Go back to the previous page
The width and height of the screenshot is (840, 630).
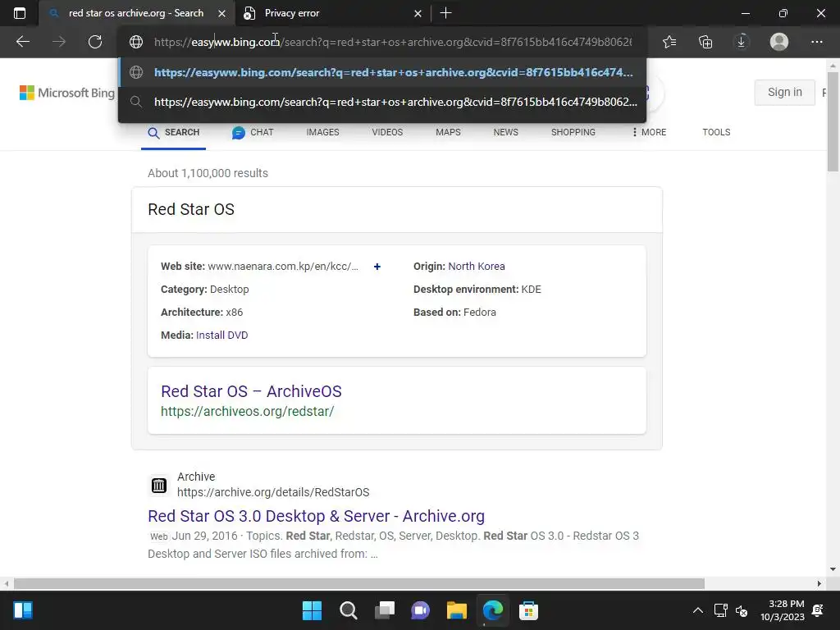point(22,42)
